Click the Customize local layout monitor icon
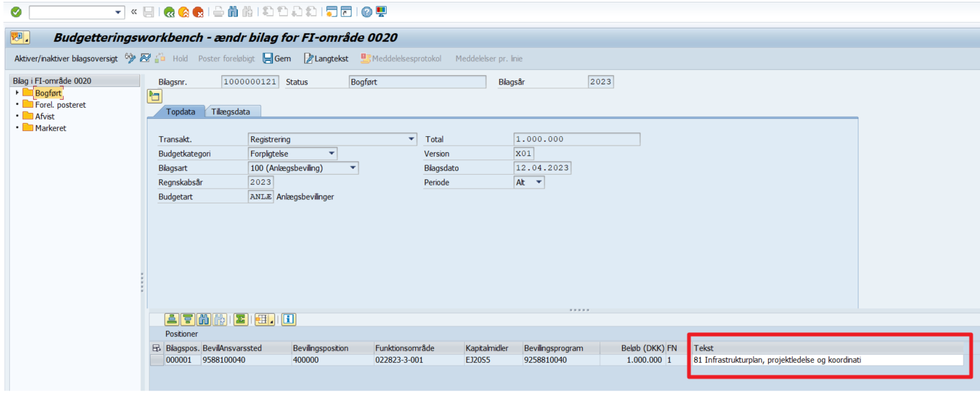980x394 pixels. pyautogui.click(x=381, y=12)
